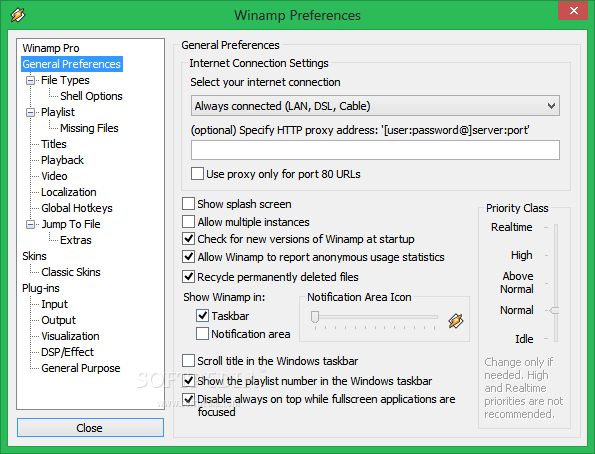This screenshot has height=454, width=595.
Task: Click the High priority label
Action: [x=521, y=255]
